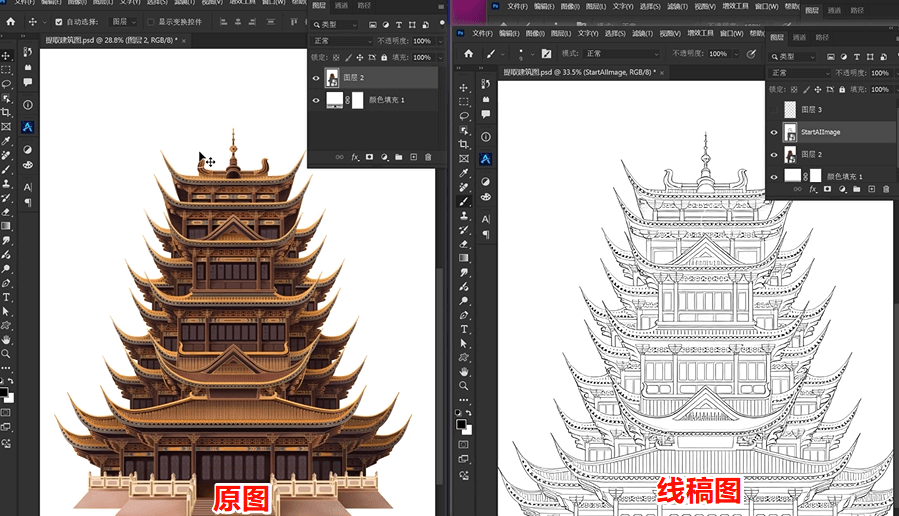Toggle lock all icon in left Layers panel
The width and height of the screenshot is (899, 516).
(384, 57)
